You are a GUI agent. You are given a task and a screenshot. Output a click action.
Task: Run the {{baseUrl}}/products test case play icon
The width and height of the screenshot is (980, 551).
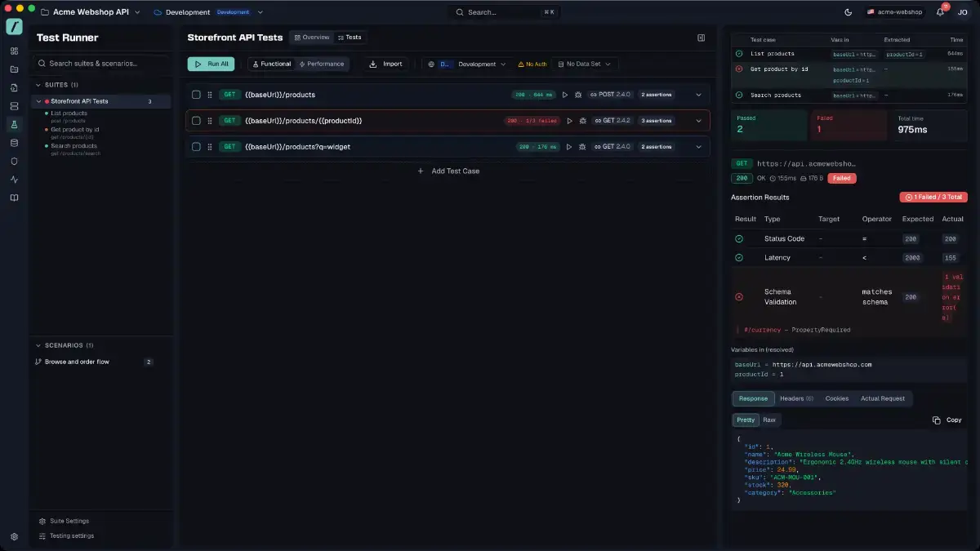coord(564,95)
